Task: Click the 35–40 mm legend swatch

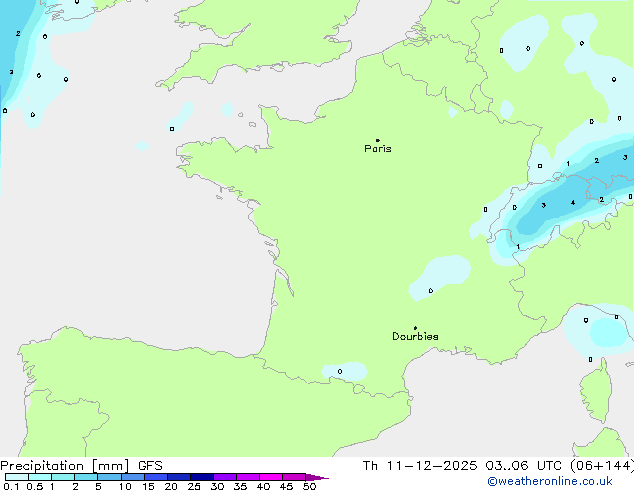Action: (x=247, y=477)
